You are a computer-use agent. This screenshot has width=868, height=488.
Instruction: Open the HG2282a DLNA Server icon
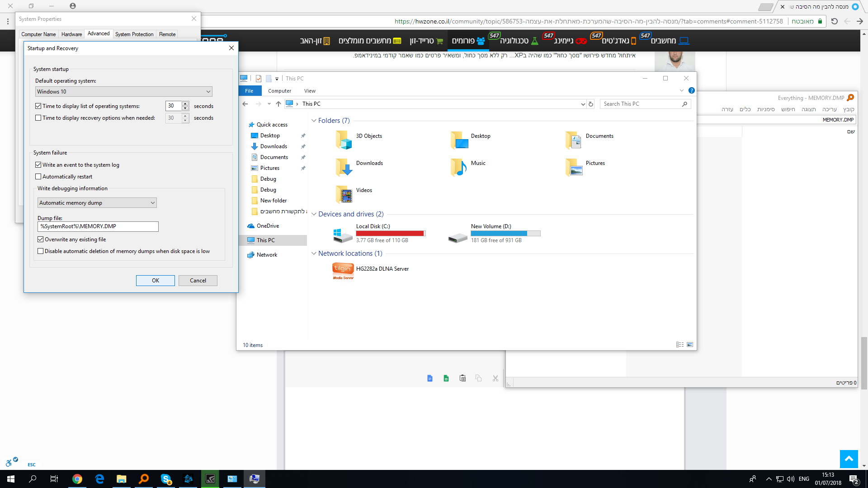(x=343, y=271)
